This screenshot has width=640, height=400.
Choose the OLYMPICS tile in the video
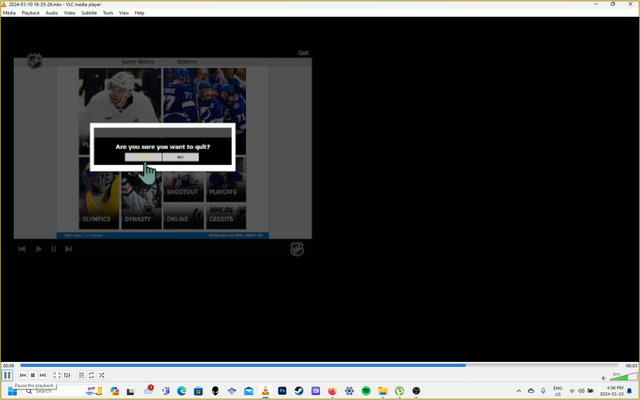(99, 193)
